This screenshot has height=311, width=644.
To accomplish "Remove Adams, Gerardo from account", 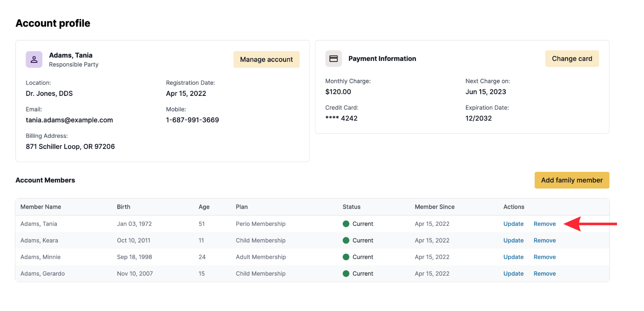I will click(x=545, y=274).
